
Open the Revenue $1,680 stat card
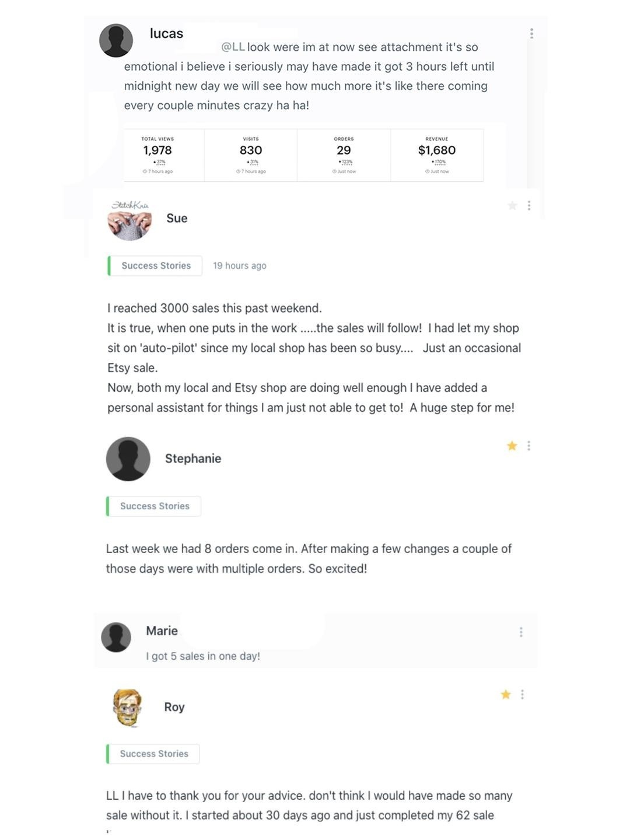(437, 155)
